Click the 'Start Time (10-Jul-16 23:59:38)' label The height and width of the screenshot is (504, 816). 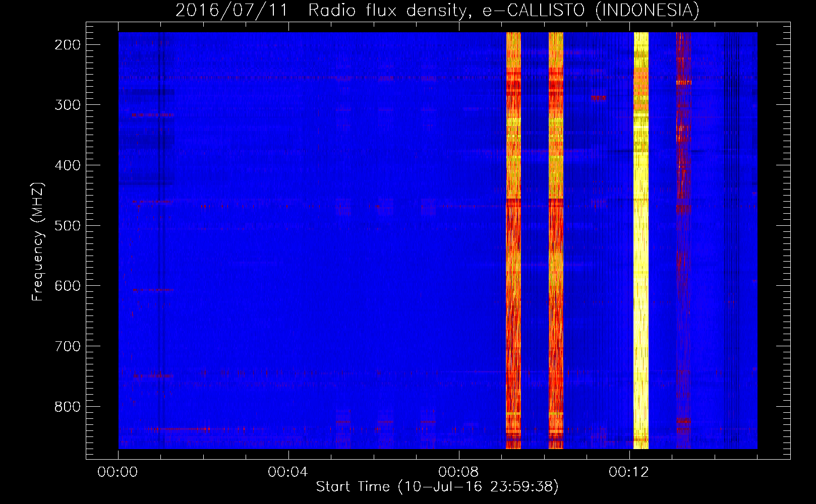click(x=437, y=487)
